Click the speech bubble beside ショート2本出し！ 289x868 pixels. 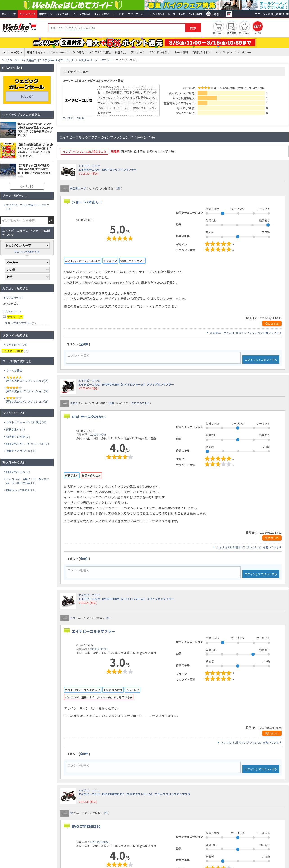click(67, 202)
